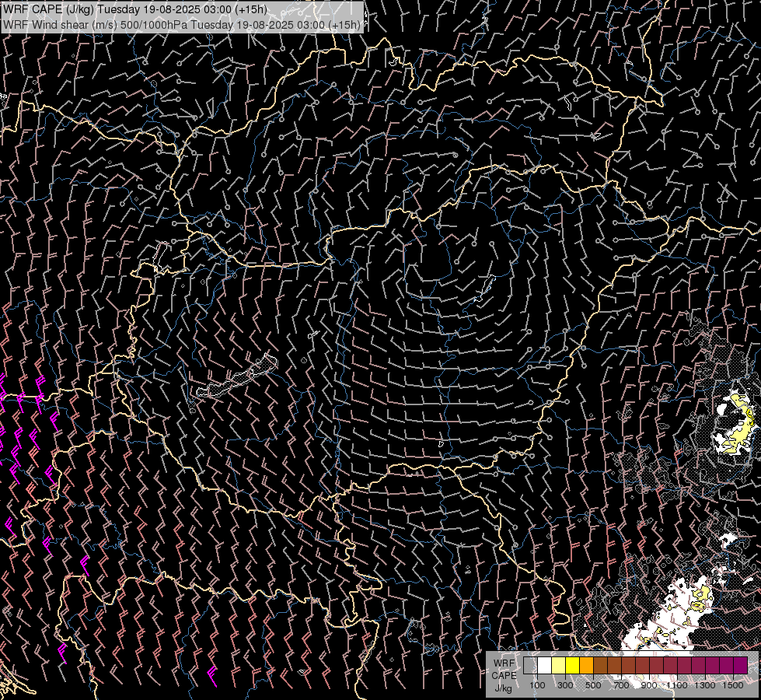Click the legend value 100

537,685
